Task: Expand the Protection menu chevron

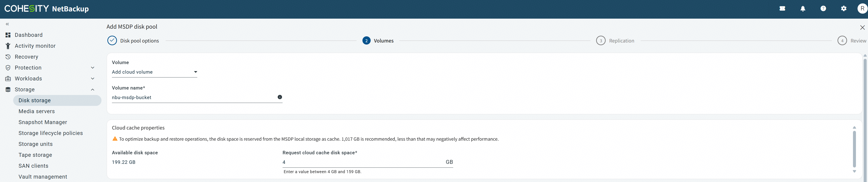Action: click(x=93, y=68)
